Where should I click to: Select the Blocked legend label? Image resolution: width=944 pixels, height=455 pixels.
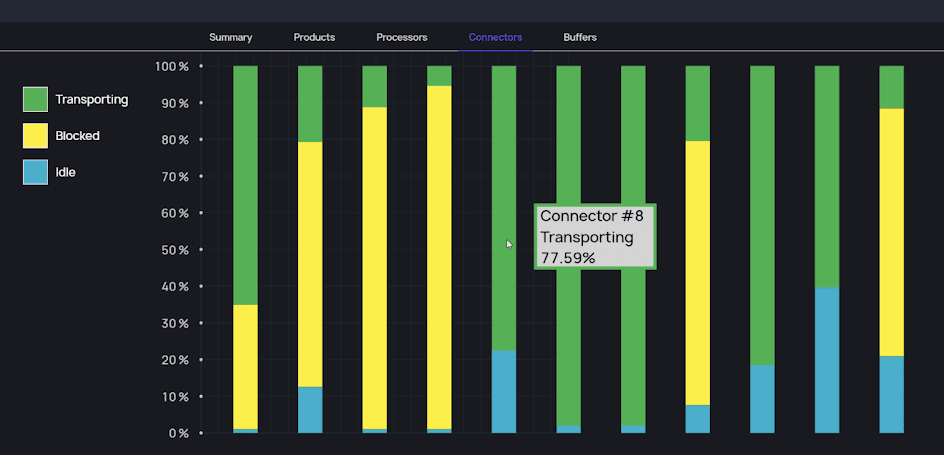click(x=78, y=136)
